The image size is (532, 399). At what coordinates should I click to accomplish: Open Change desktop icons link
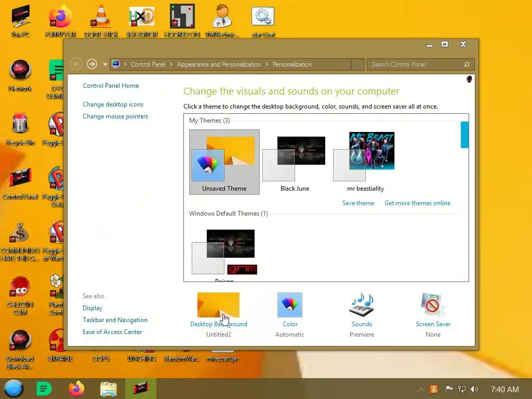pos(113,104)
